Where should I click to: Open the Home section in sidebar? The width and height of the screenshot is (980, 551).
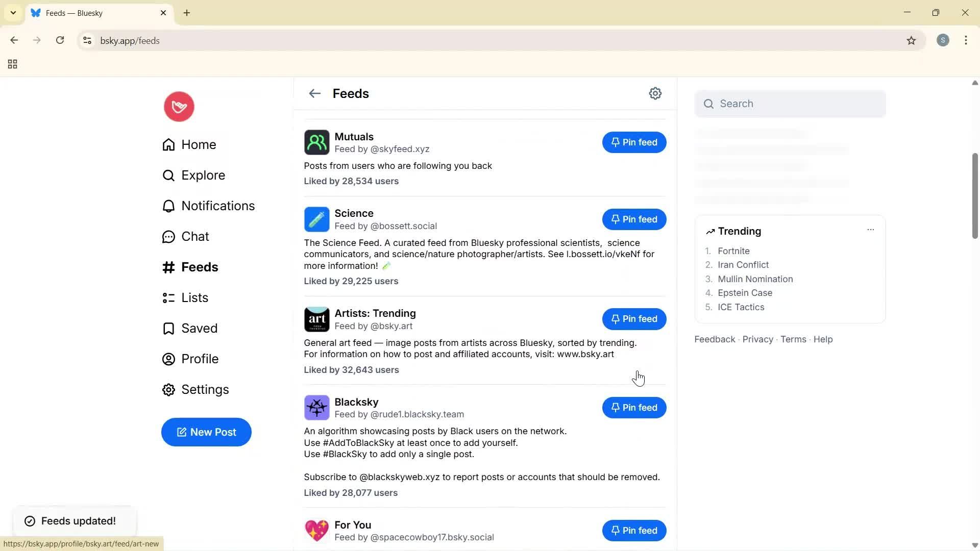click(198, 144)
